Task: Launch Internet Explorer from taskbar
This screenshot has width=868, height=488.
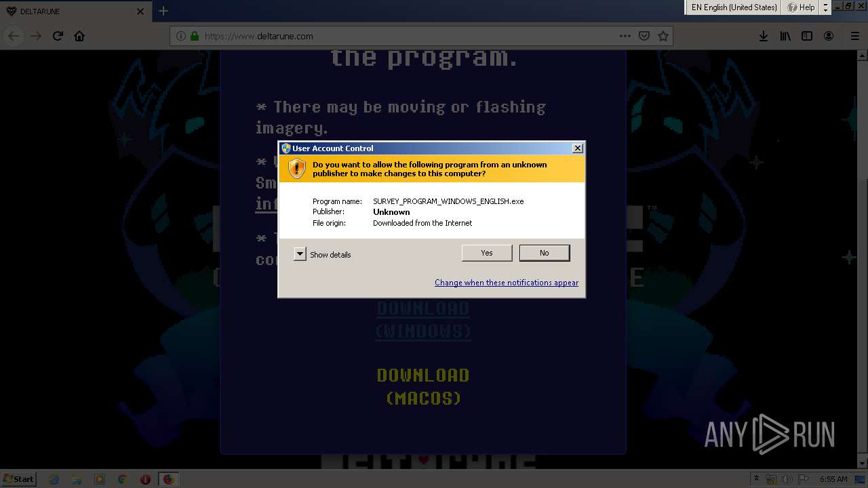Action: coord(54,479)
